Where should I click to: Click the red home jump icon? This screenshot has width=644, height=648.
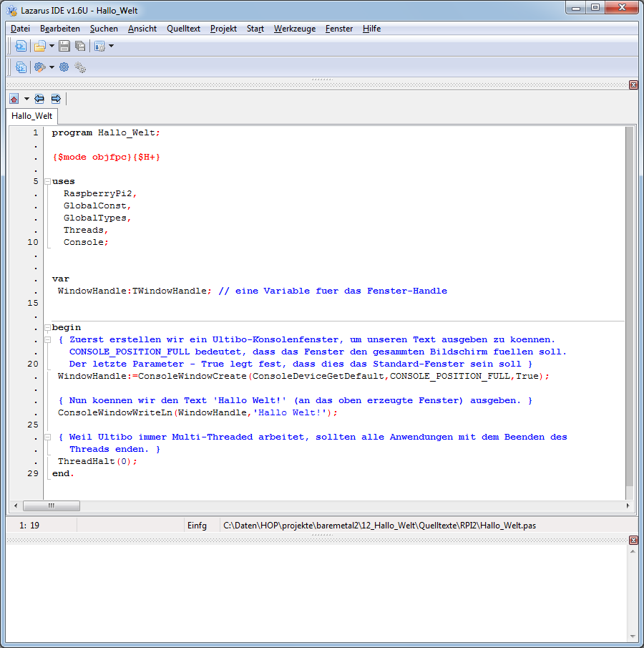click(x=14, y=99)
